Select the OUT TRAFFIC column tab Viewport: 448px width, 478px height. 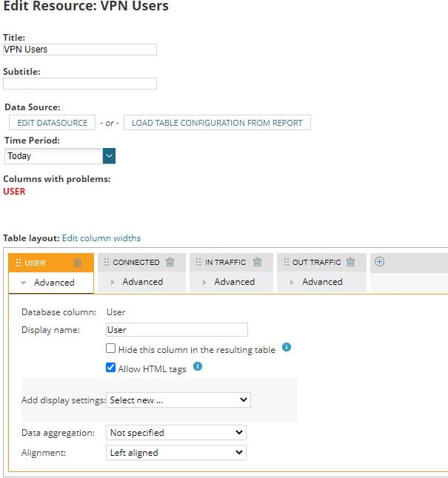click(316, 262)
